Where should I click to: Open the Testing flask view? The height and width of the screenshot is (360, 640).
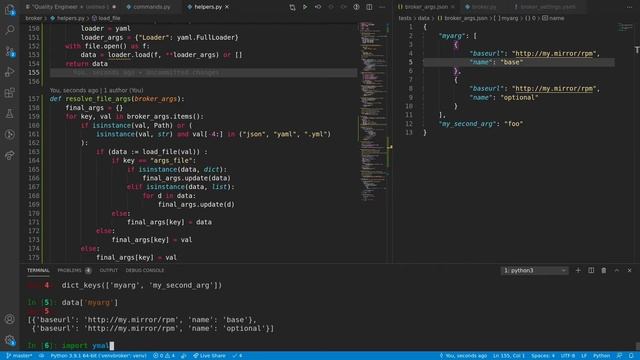tap(10, 113)
